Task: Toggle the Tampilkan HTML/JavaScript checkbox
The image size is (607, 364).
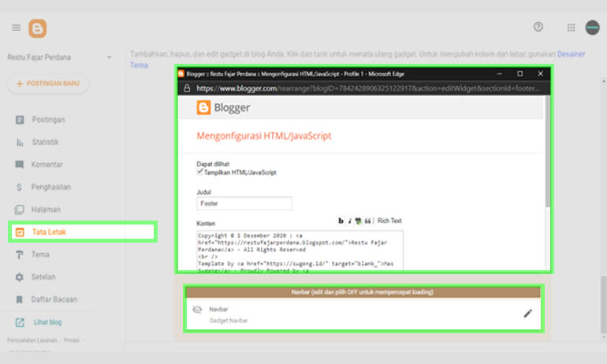Action: [199, 172]
